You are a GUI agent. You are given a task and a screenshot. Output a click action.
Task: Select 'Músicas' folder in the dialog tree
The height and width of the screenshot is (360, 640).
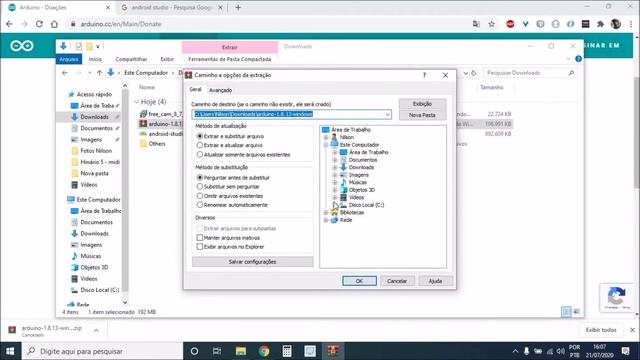358,182
